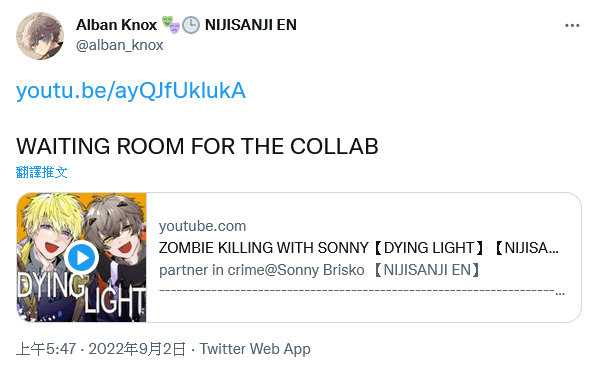The image size is (598, 374).
Task: Open the @alban_knox handle
Action: (x=119, y=45)
